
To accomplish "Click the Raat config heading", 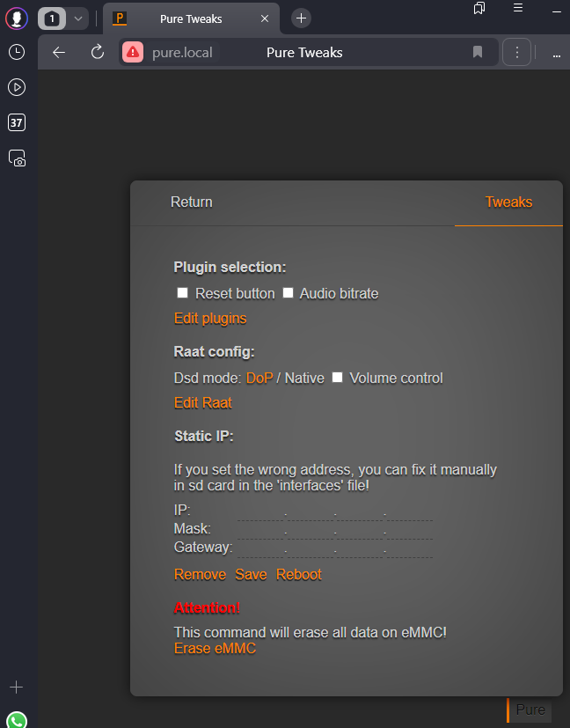I will point(215,352).
